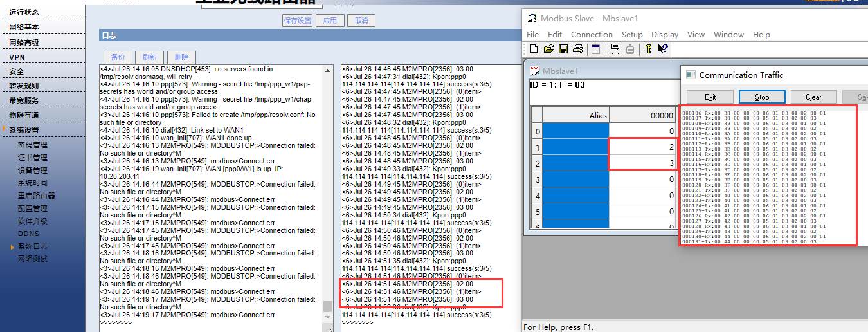
Task: Open the Setup menu
Action: pyautogui.click(x=631, y=35)
